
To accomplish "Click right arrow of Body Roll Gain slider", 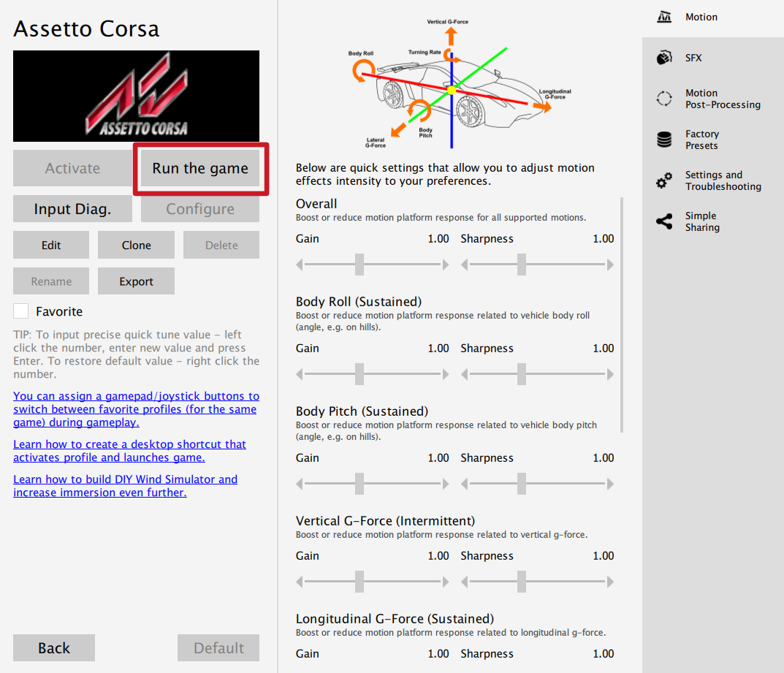I will click(446, 375).
